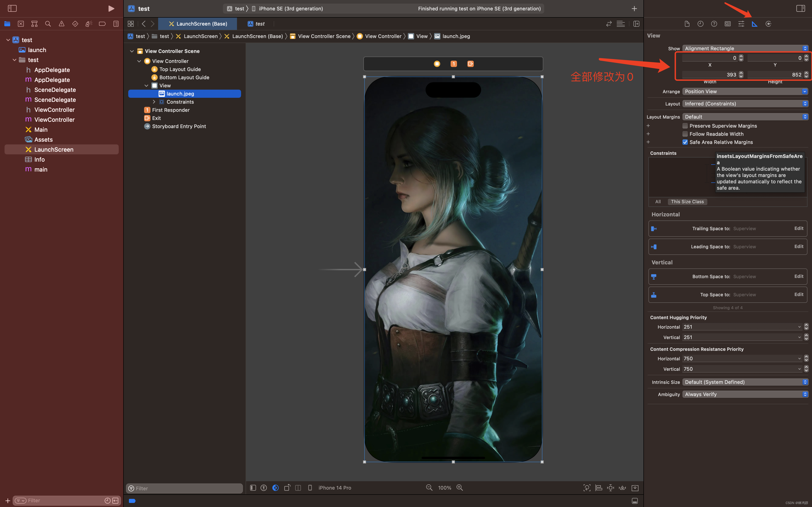Check Follow Readable Width option
The height and width of the screenshot is (507, 812).
tap(685, 134)
